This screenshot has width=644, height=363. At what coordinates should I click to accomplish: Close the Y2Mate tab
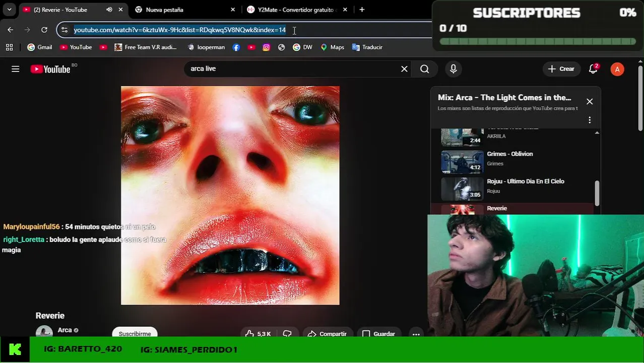(x=345, y=10)
